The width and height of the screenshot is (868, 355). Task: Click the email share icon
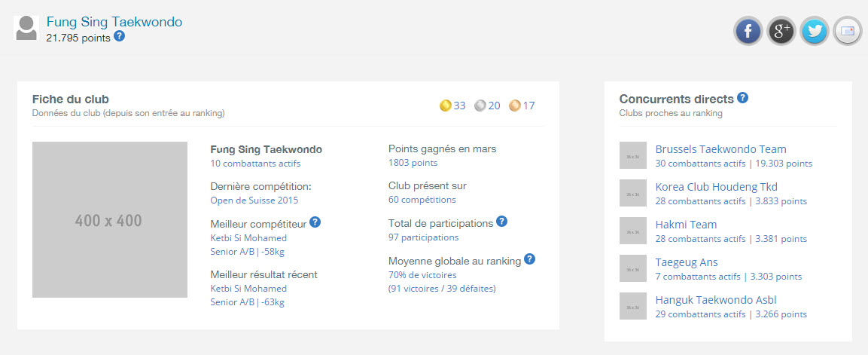[847, 31]
